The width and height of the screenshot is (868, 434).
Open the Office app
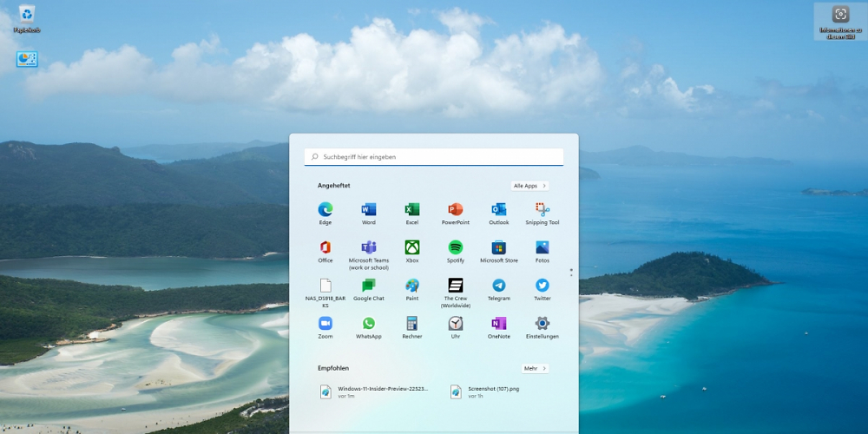325,252
